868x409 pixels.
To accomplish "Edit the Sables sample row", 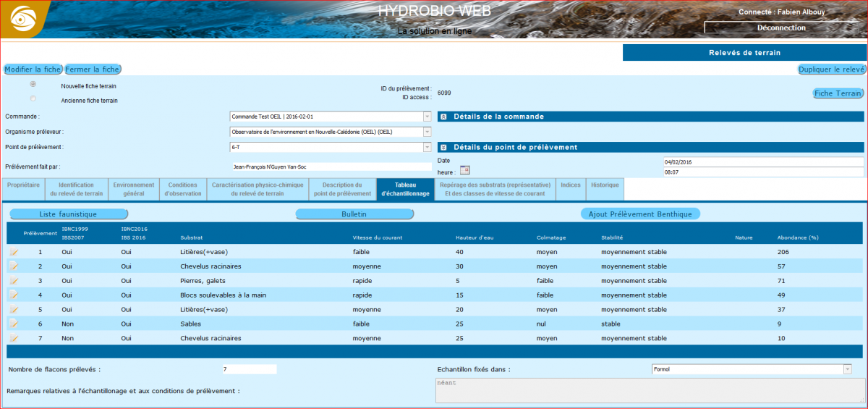I will [14, 324].
